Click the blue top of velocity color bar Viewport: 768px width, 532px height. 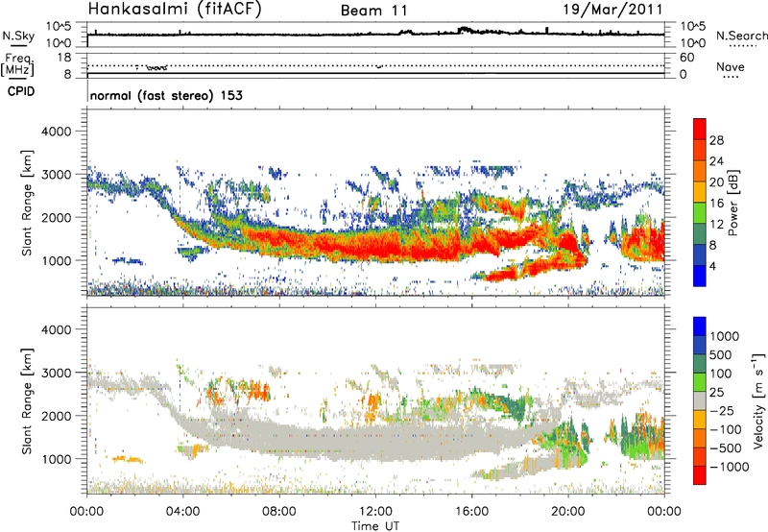coord(700,326)
